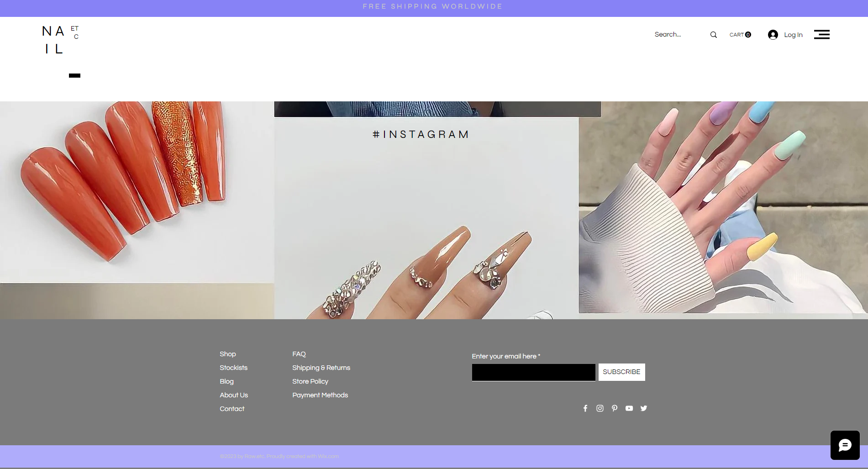The width and height of the screenshot is (868, 469).
Task: Click the #INSTAGRAM heading
Action: point(421,134)
